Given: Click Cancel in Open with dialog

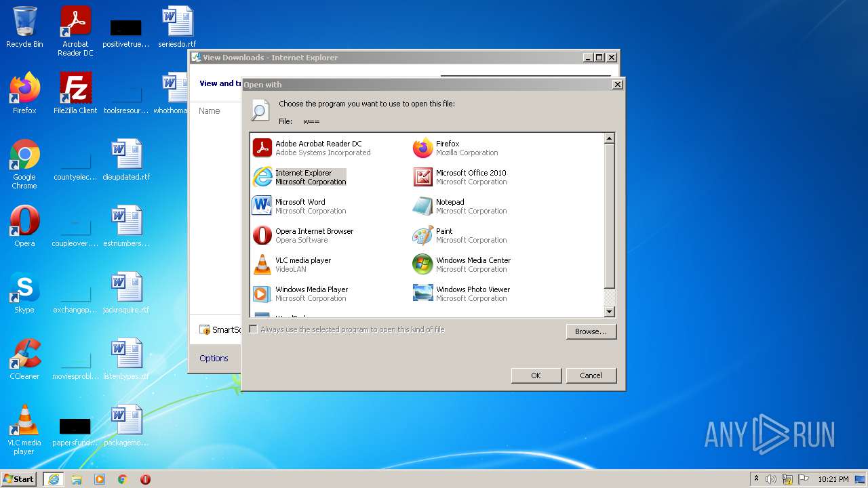Looking at the screenshot, I should coord(591,375).
